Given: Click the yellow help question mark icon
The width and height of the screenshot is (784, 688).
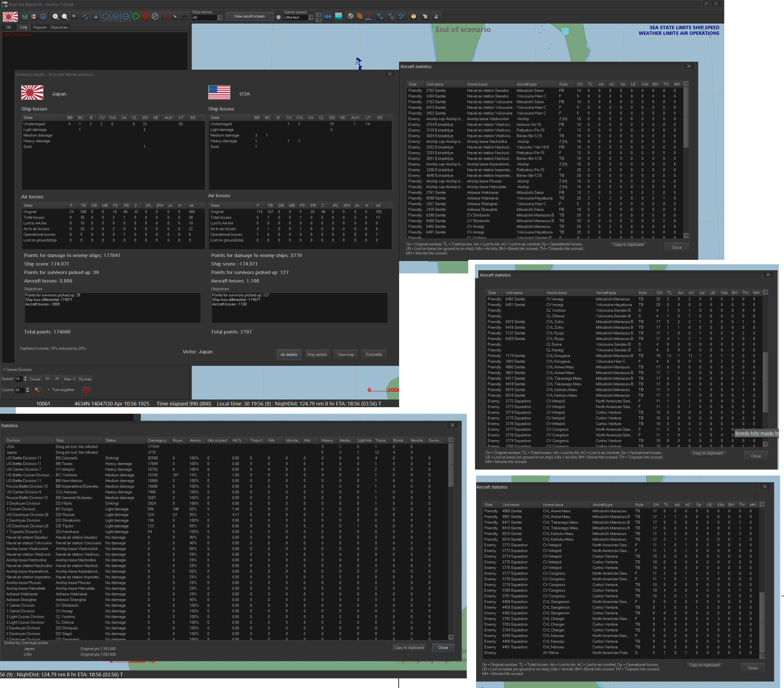Looking at the screenshot, I should pyautogui.click(x=414, y=16).
